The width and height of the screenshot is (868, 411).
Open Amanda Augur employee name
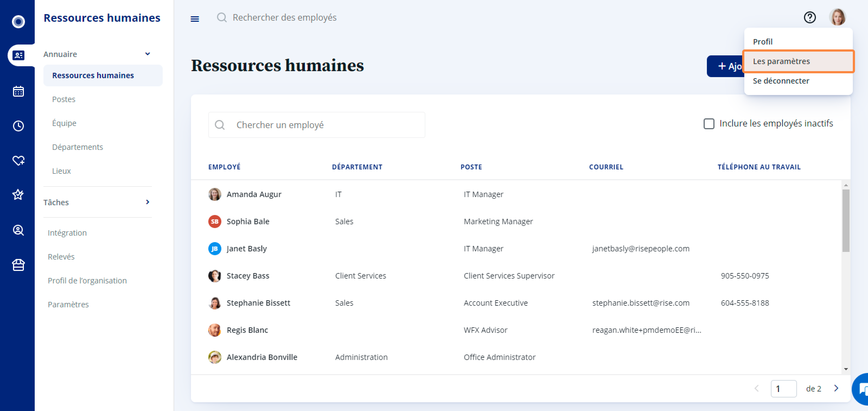254,194
